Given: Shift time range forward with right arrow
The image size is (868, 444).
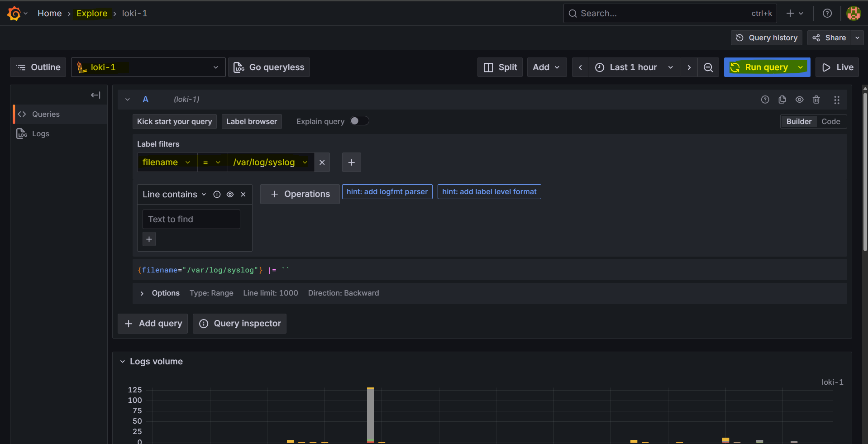Looking at the screenshot, I should click(689, 67).
